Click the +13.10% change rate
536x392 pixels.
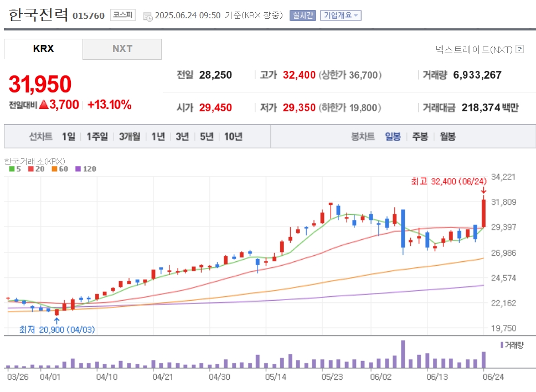(x=110, y=105)
